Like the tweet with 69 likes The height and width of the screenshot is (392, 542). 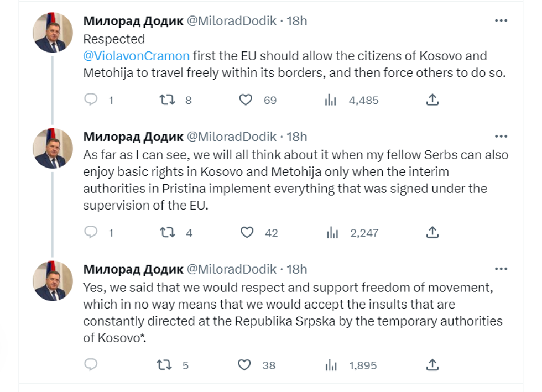(246, 100)
